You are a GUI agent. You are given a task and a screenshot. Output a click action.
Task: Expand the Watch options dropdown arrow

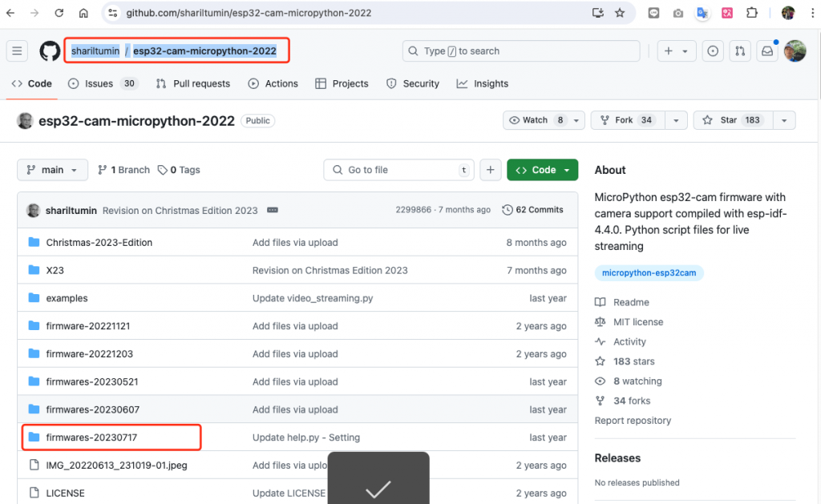[x=576, y=120]
